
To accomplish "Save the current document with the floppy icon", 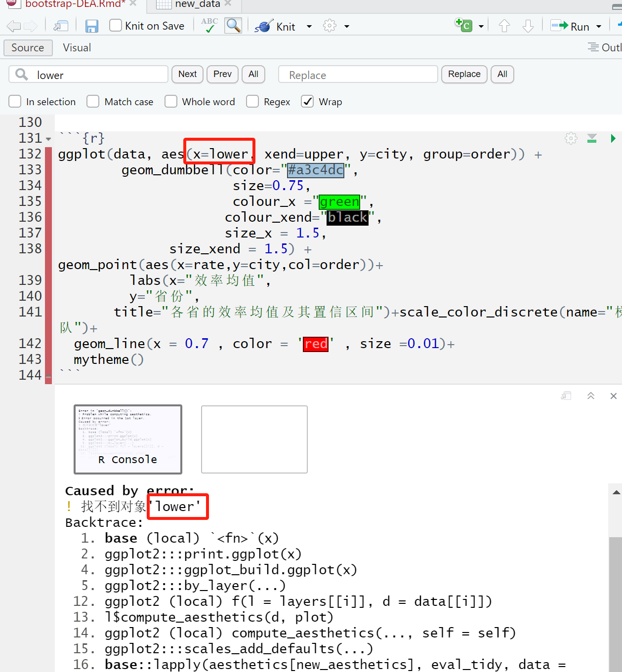I will click(x=92, y=26).
